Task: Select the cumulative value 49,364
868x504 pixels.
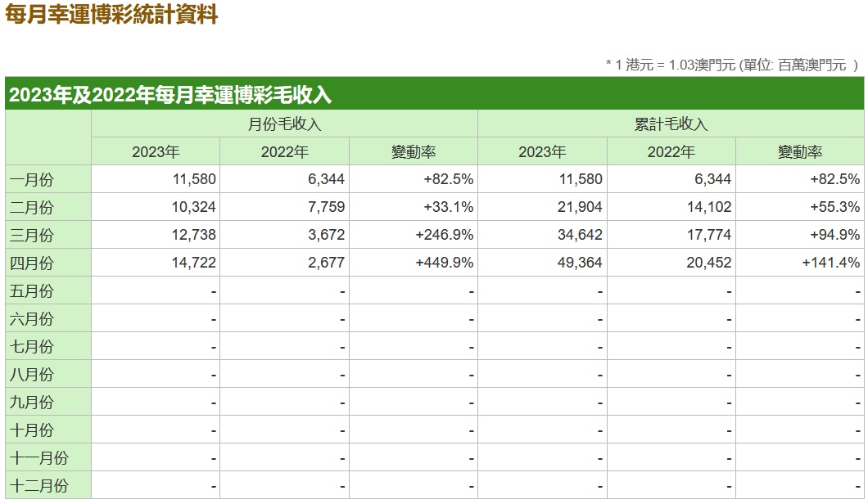Action: click(x=580, y=263)
